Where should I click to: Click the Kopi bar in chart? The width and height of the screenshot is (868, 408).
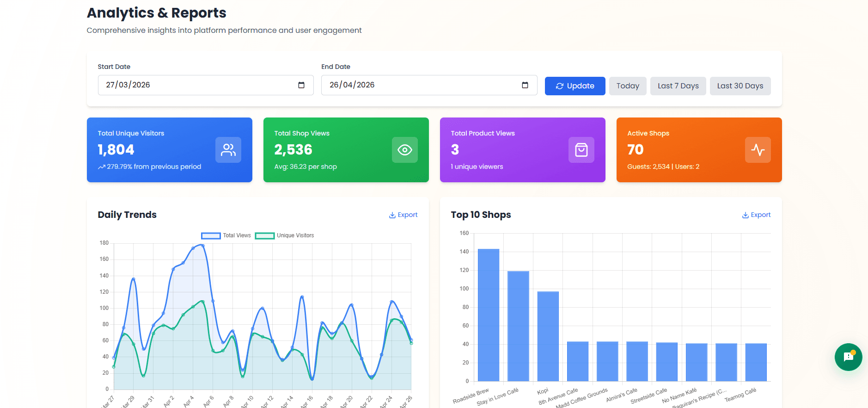click(548, 336)
